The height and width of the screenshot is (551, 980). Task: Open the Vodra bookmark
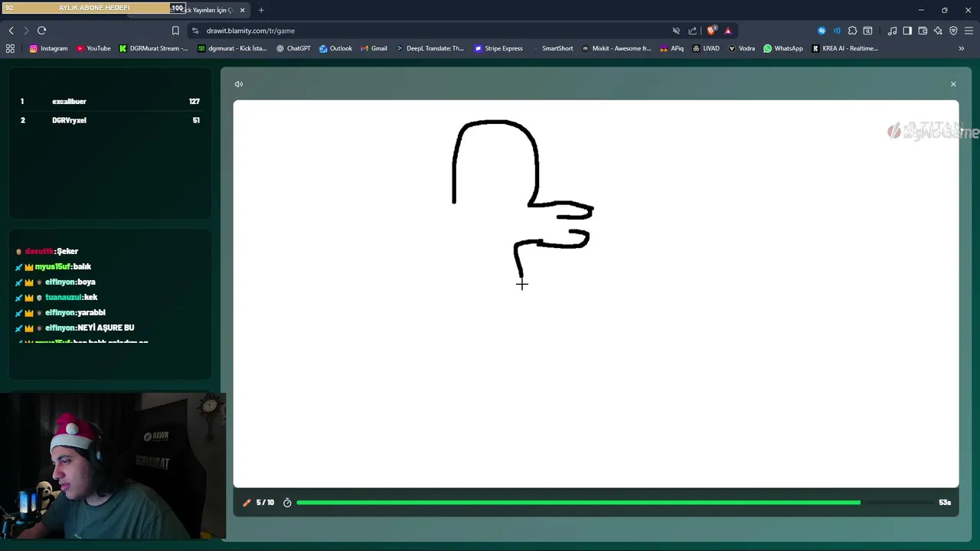click(741, 48)
